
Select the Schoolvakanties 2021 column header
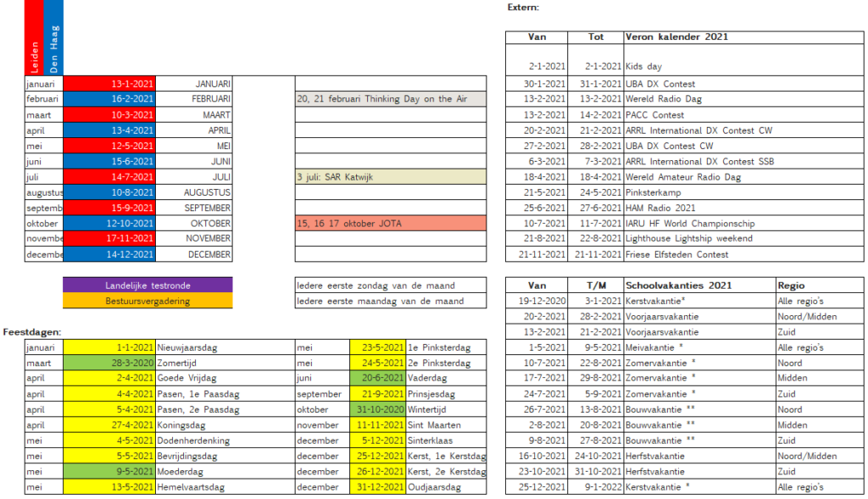(x=698, y=286)
